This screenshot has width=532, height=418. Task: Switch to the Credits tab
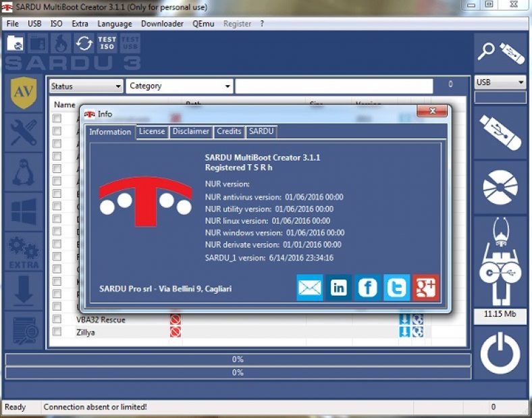click(229, 131)
